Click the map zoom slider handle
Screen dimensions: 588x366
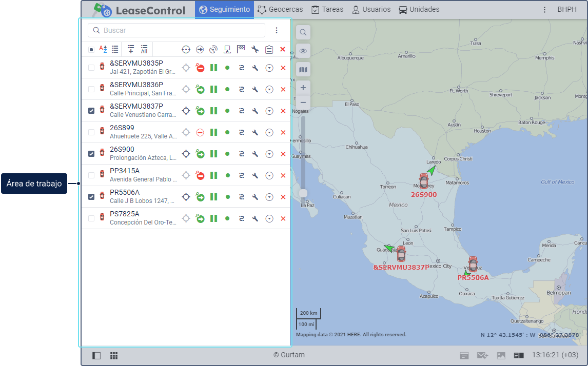303,193
